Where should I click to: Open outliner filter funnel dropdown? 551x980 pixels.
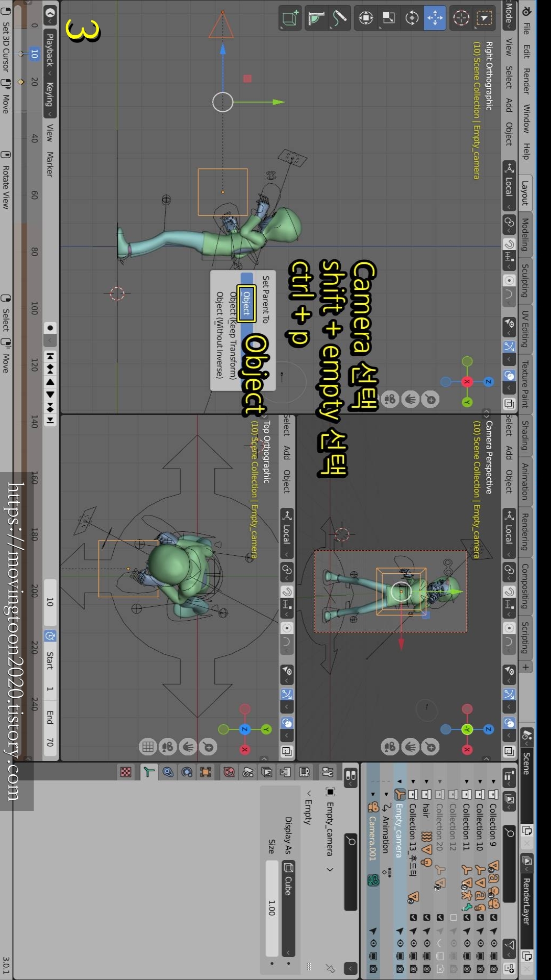510,949
